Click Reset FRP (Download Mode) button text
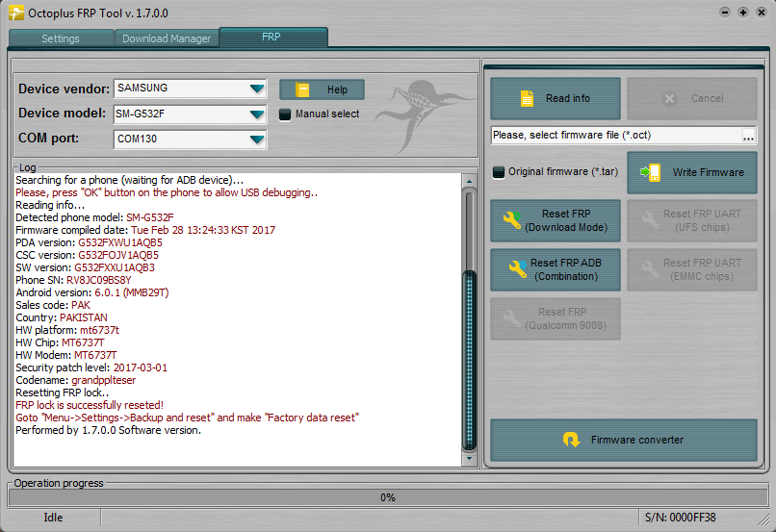 pos(566,220)
